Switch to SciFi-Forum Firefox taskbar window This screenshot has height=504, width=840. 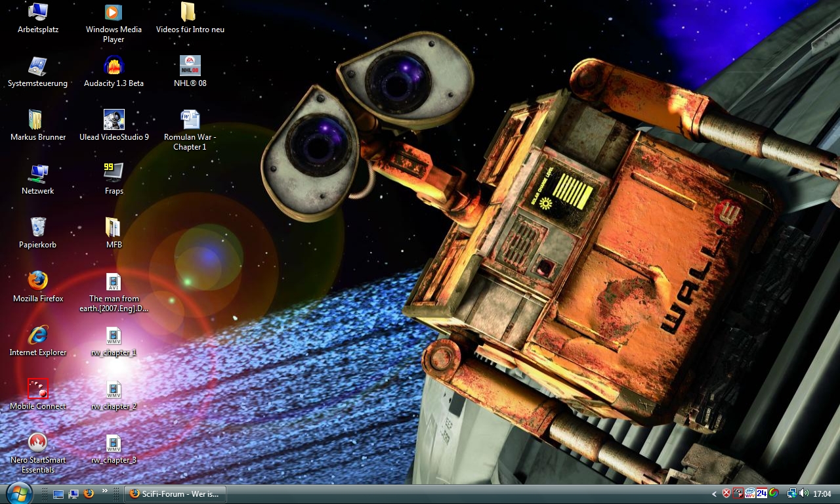tap(175, 493)
